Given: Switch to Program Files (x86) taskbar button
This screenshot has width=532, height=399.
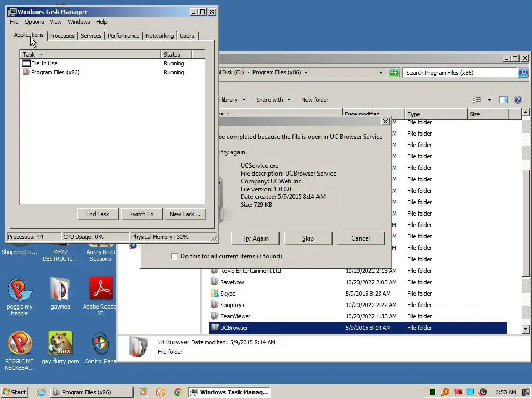Looking at the screenshot, I should pyautogui.click(x=91, y=392).
